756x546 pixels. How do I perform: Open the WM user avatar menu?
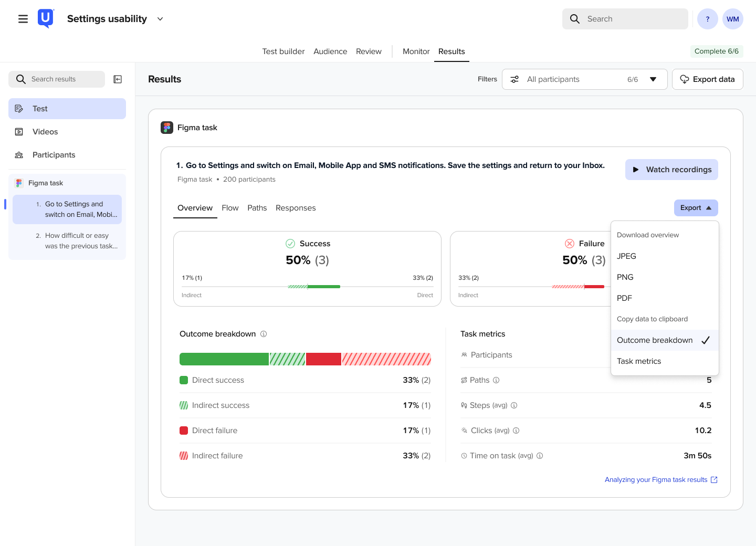(x=733, y=19)
